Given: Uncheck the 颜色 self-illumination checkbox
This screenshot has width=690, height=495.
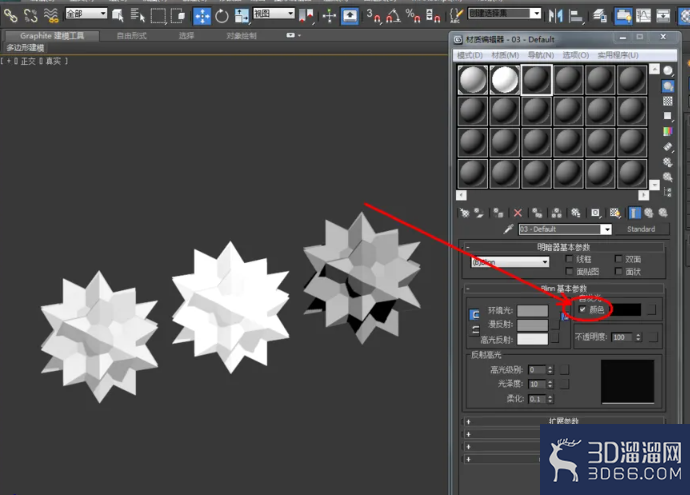Looking at the screenshot, I should pos(582,309).
